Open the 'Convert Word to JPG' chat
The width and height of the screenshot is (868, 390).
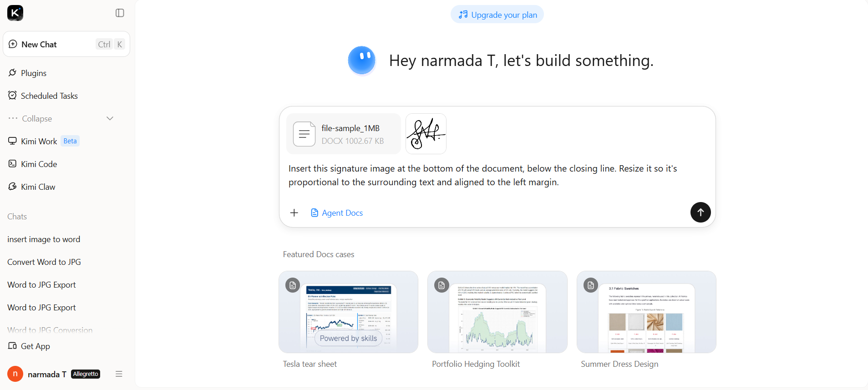[x=44, y=262]
